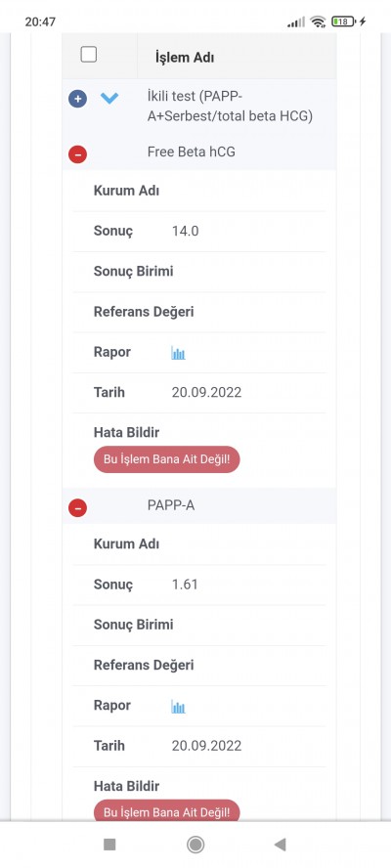Select the PAPP-A row title
The image size is (391, 868).
[x=171, y=504]
